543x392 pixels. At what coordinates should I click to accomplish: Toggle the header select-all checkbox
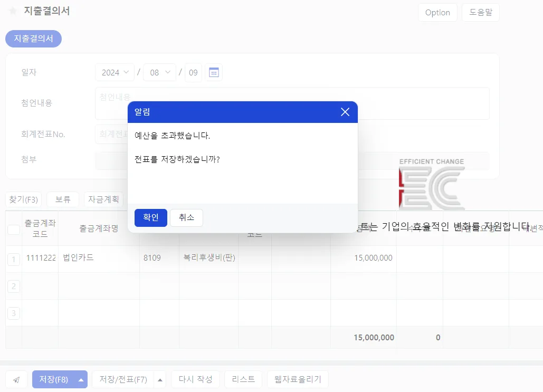point(14,230)
